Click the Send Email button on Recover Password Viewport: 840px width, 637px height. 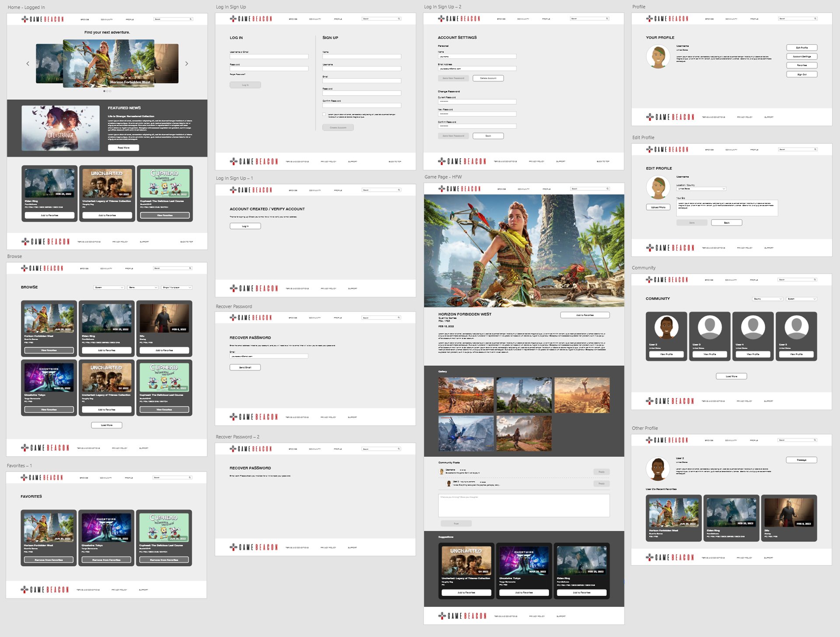coord(245,367)
